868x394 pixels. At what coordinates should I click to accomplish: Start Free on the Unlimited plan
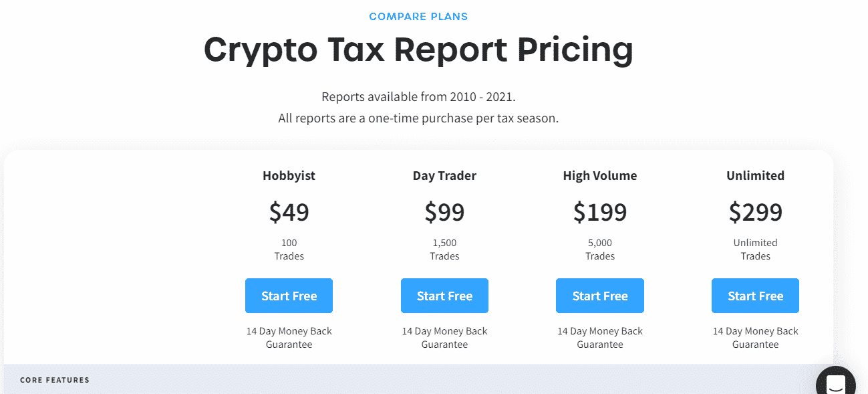pyautogui.click(x=755, y=296)
